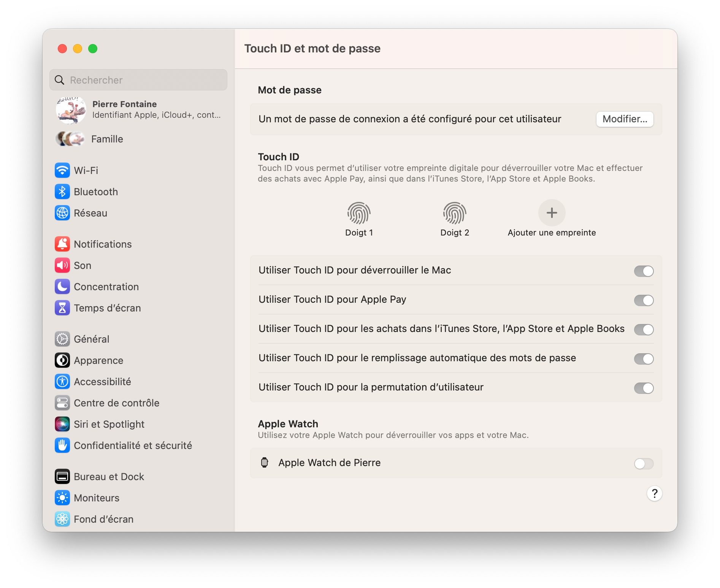
Task: Open Pierre Fontaine profile avatar
Action: click(71, 110)
